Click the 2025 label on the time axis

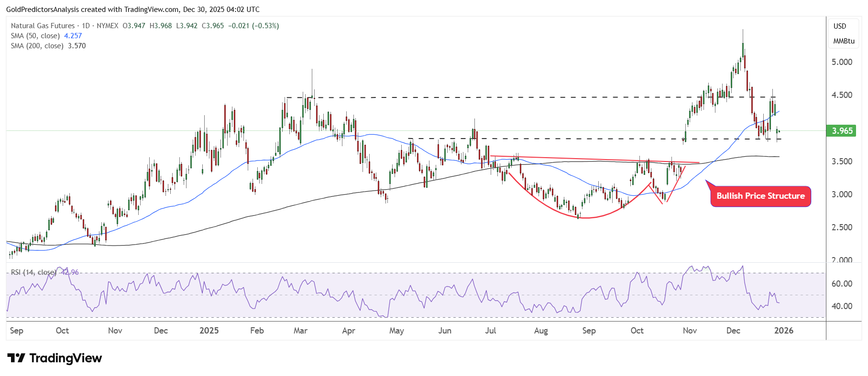[209, 331]
